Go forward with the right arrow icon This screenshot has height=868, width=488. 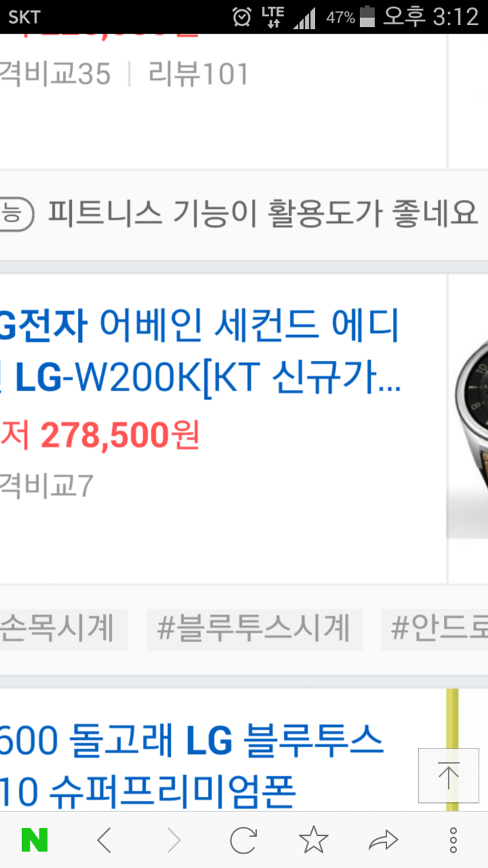174,840
